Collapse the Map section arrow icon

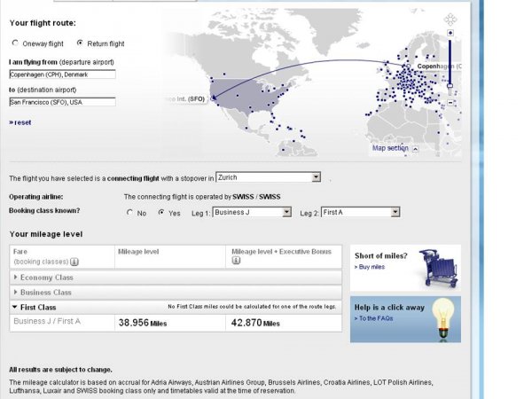(415, 149)
